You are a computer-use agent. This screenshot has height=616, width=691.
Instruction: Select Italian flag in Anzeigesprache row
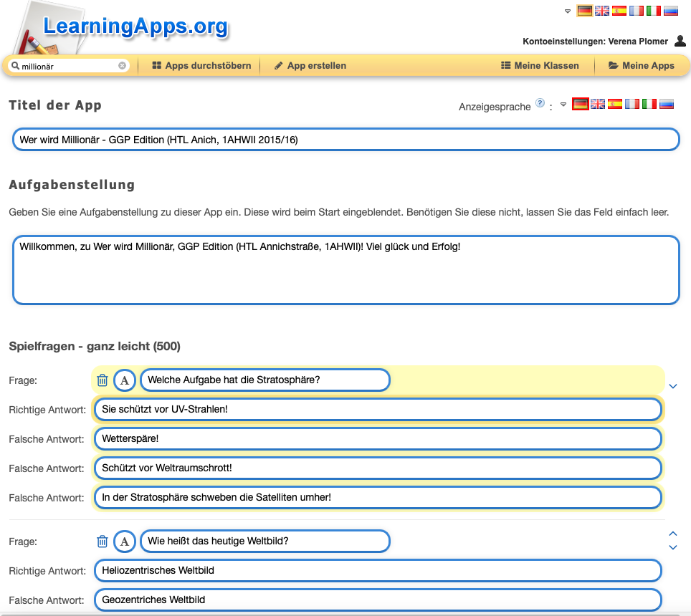click(649, 104)
